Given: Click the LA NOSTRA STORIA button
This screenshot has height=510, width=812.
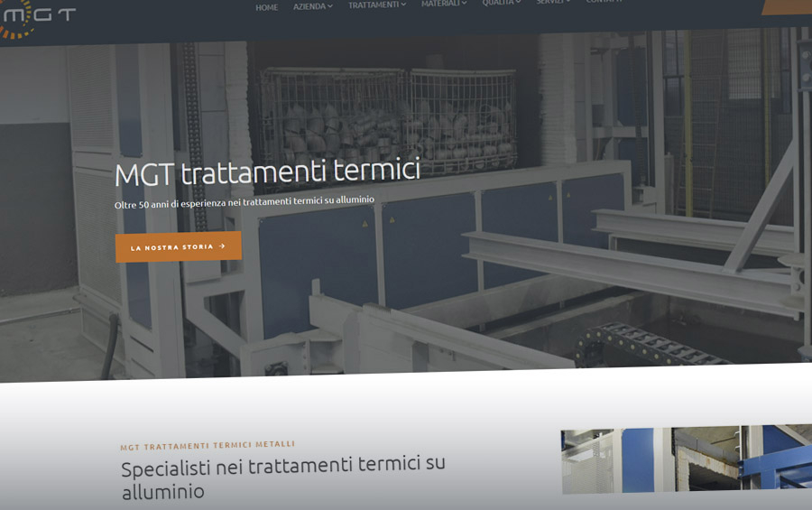Looking at the screenshot, I should tap(178, 246).
